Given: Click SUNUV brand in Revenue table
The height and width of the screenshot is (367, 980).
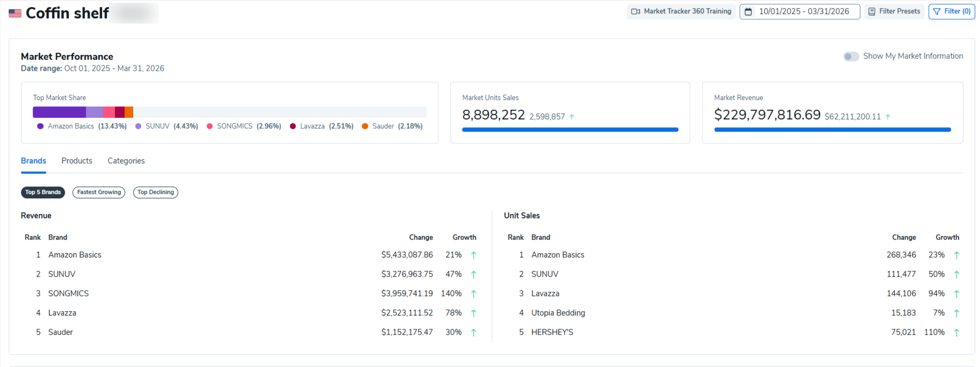Looking at the screenshot, I should (x=62, y=274).
